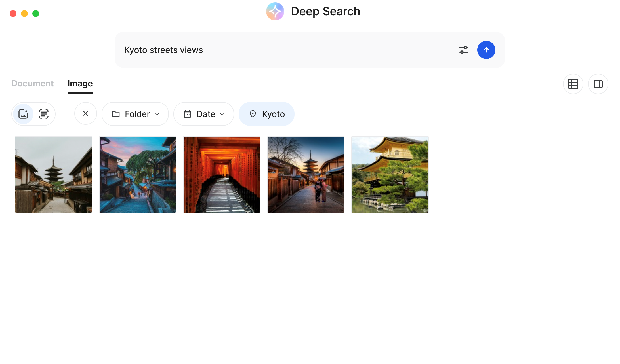Switch to the Document tab
Screen dimensions: 620x364
tap(32, 83)
